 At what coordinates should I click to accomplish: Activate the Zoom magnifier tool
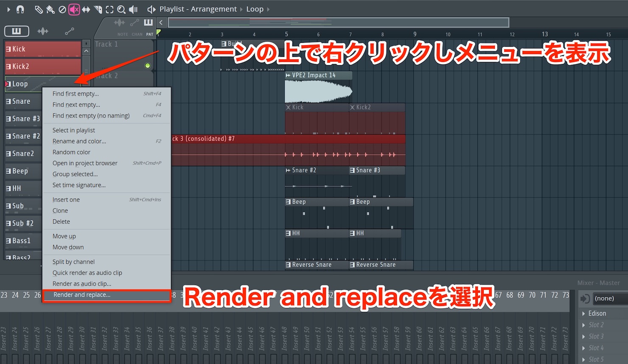pos(121,9)
